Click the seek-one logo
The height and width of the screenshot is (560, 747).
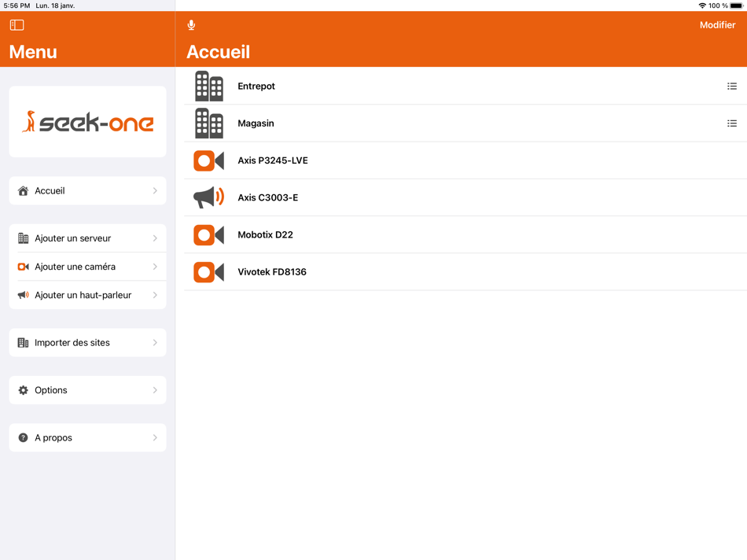click(86, 121)
